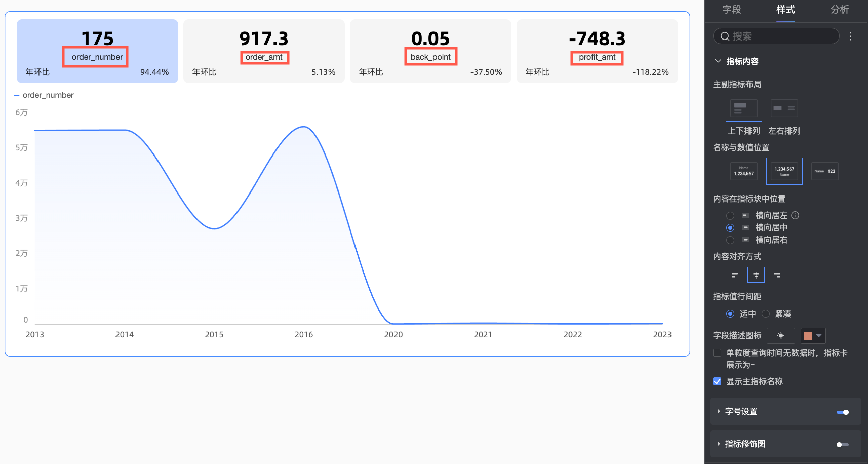Select the back_point indicator card showing 0.05

click(x=430, y=51)
